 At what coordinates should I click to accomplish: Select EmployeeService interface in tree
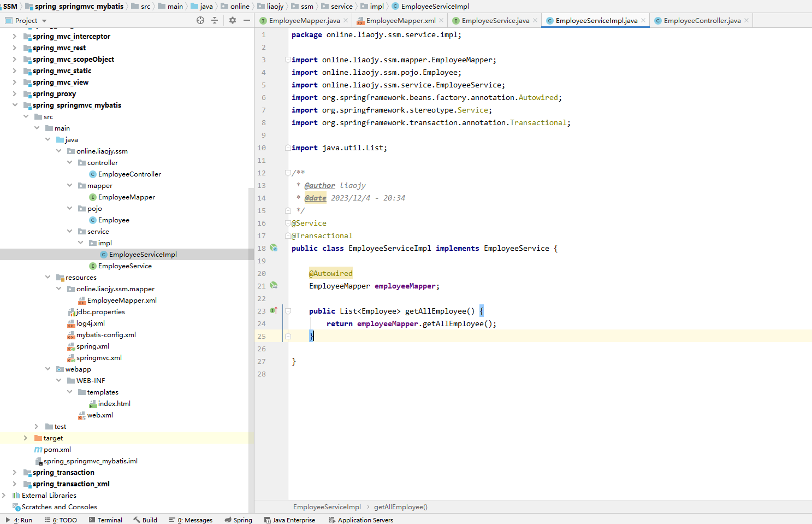point(125,266)
